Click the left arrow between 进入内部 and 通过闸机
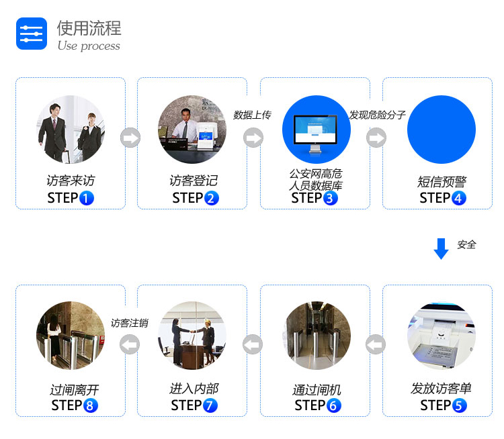504x439 pixels. [253, 344]
